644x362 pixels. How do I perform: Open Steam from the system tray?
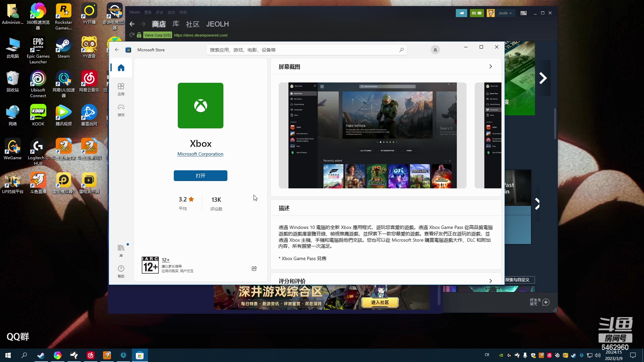574,355
